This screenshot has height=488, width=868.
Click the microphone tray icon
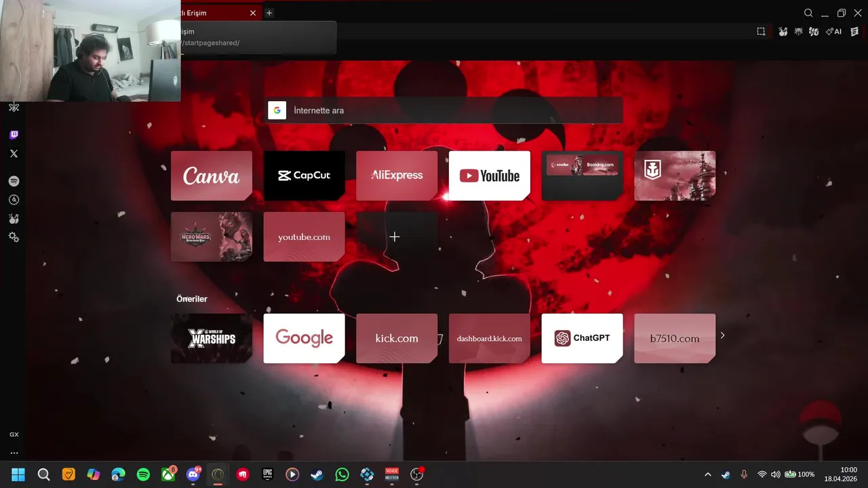[744, 474]
